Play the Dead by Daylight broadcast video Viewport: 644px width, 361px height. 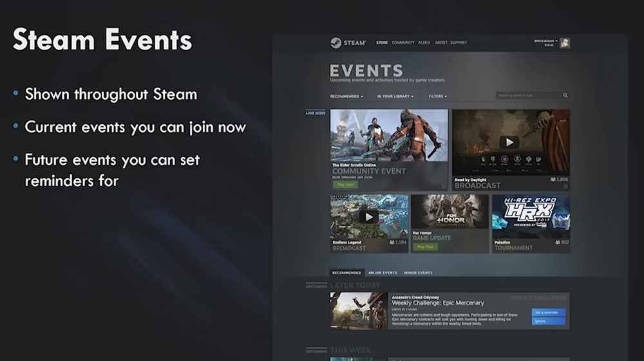click(509, 142)
